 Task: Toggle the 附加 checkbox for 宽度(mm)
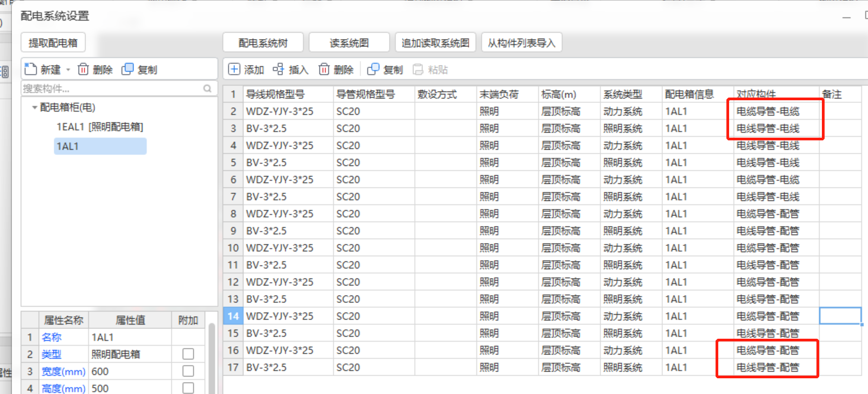(188, 371)
